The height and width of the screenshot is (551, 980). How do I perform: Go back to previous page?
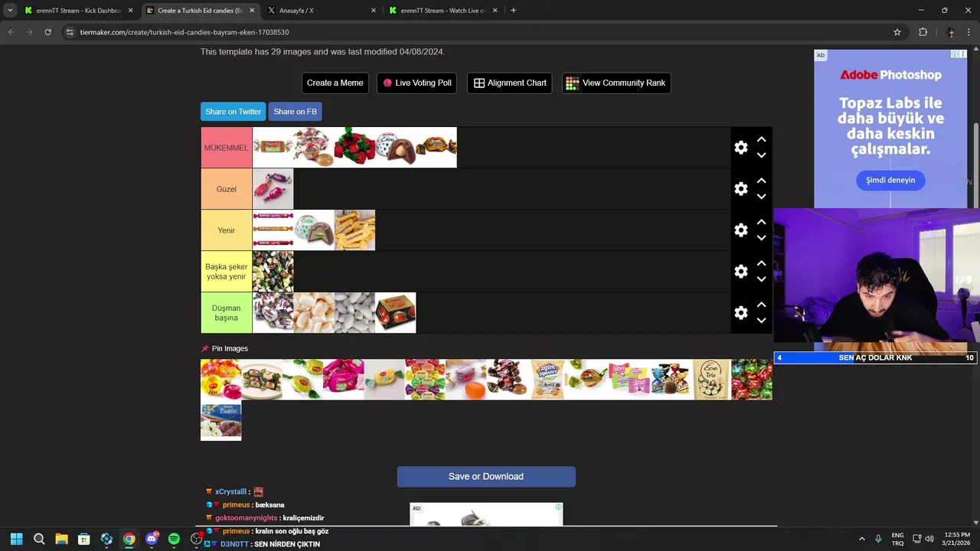click(11, 32)
